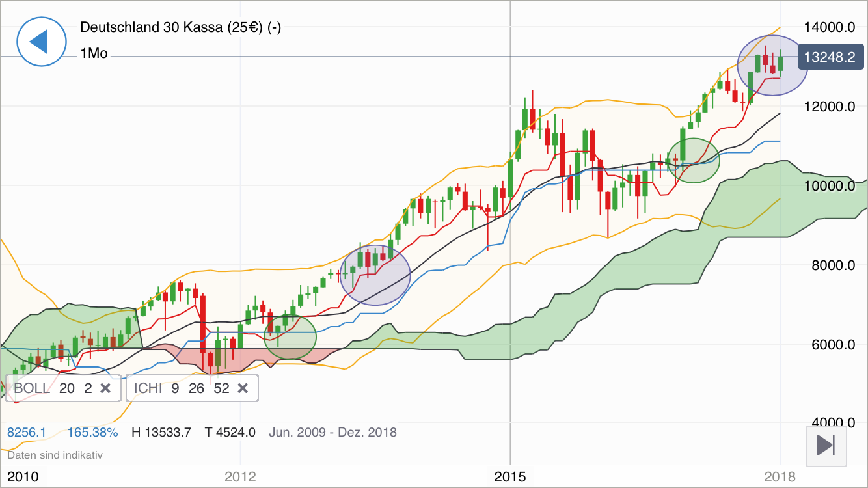Image resolution: width=868 pixels, height=488 pixels.
Task: Remove the BOLL indicator via its X
Action: click(x=106, y=388)
